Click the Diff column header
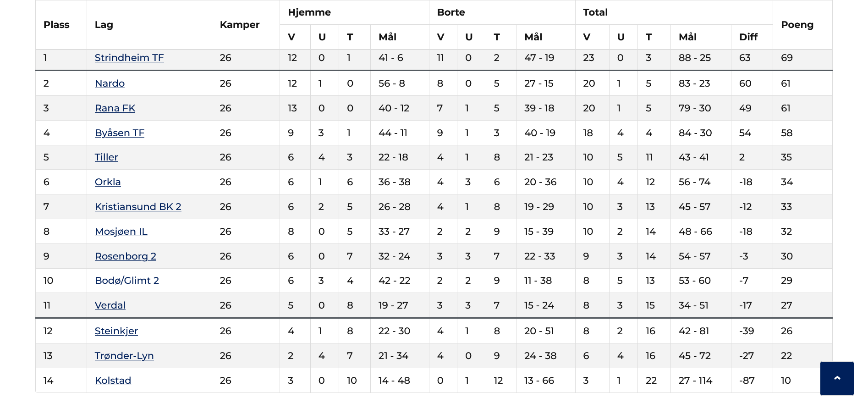This screenshot has height=409, width=868. point(748,37)
